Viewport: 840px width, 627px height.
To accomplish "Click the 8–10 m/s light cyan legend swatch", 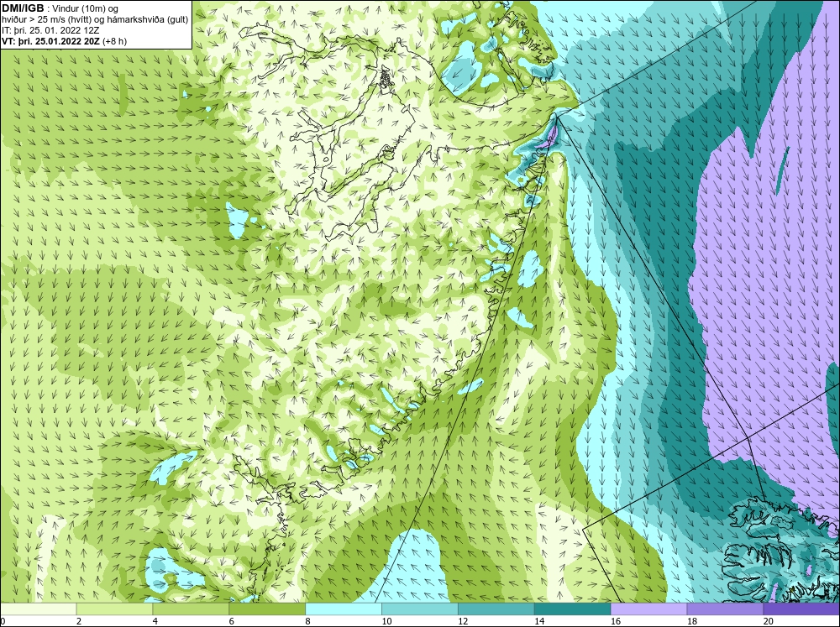I will click(x=344, y=609).
